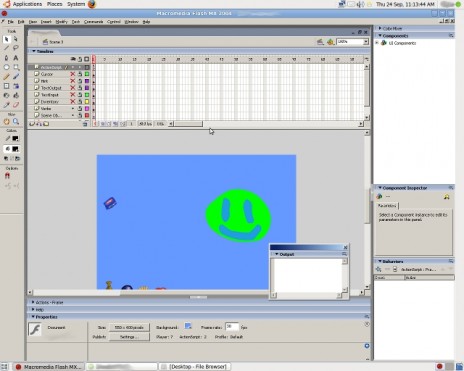
Task: Choose the Lasso tool
Action: tap(15, 48)
